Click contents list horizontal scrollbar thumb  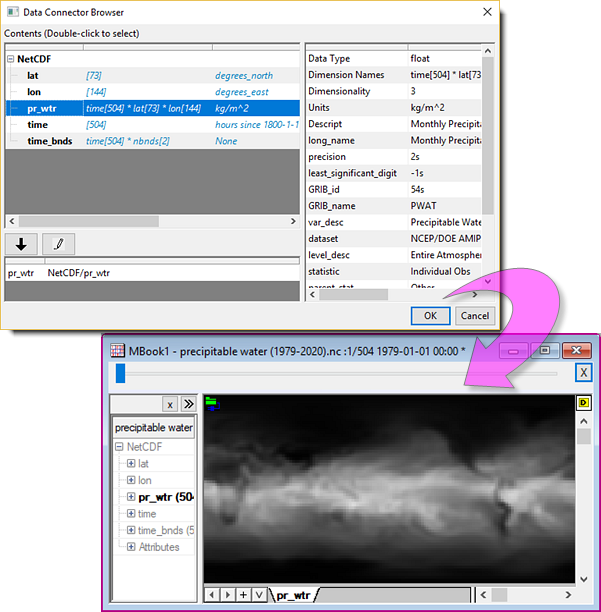tap(89, 221)
